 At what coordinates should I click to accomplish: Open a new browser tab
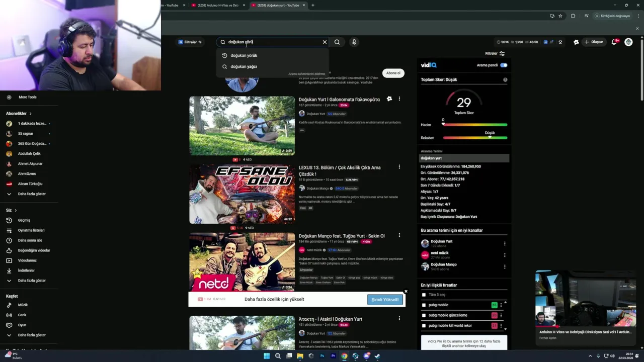pyautogui.click(x=313, y=5)
